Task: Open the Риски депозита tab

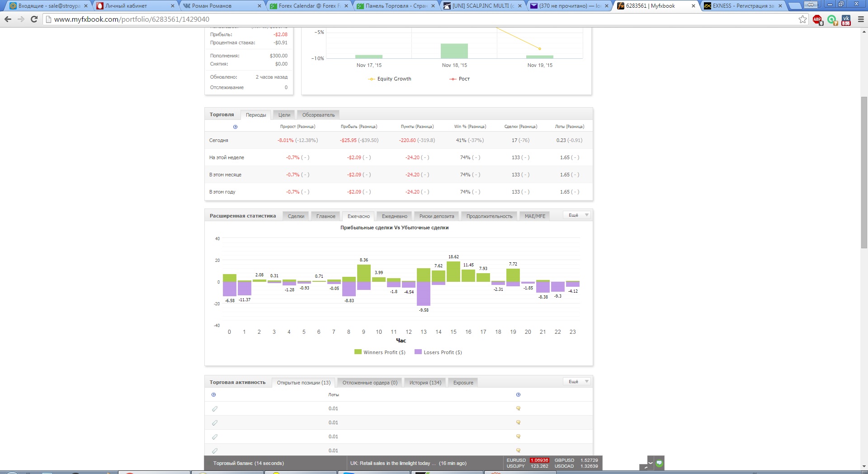Action: [x=437, y=216]
